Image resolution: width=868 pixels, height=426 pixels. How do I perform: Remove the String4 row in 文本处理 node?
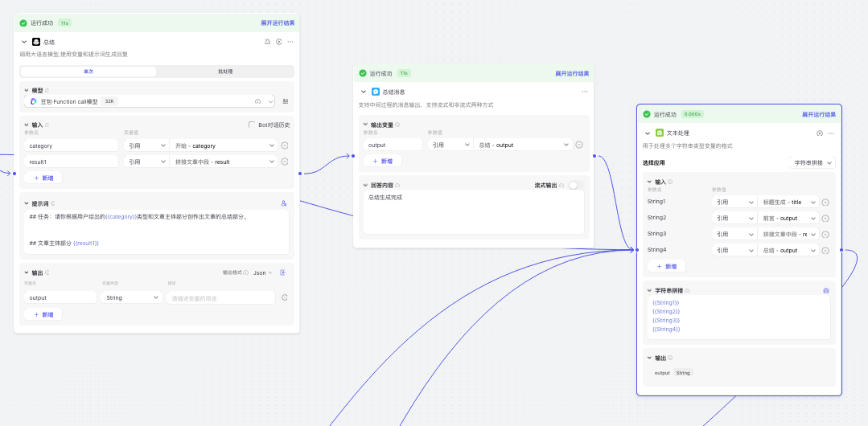coord(825,251)
